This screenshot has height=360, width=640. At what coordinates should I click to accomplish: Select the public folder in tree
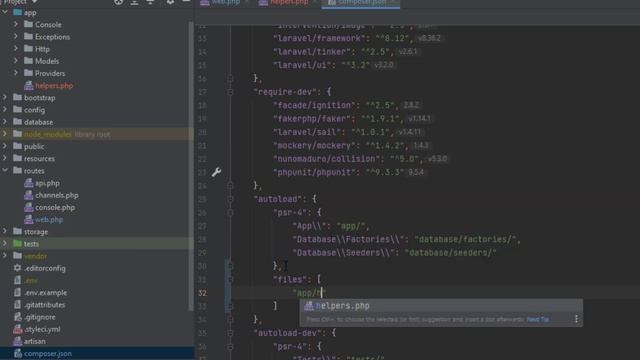tap(34, 147)
